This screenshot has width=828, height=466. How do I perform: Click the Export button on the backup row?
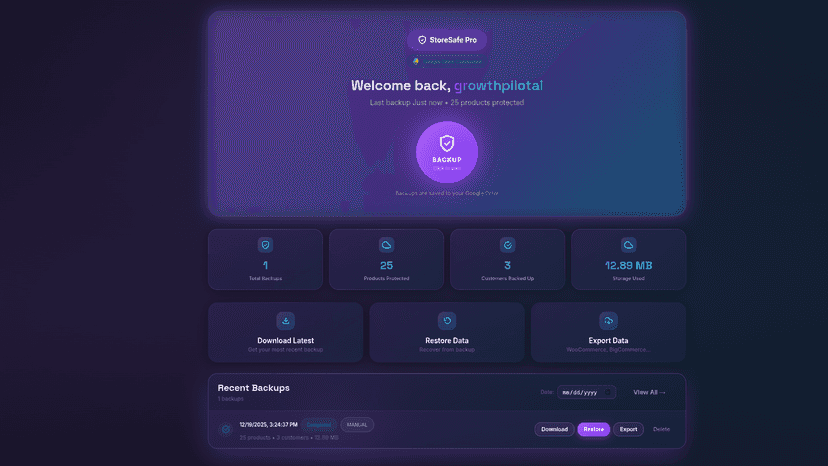(x=628, y=429)
